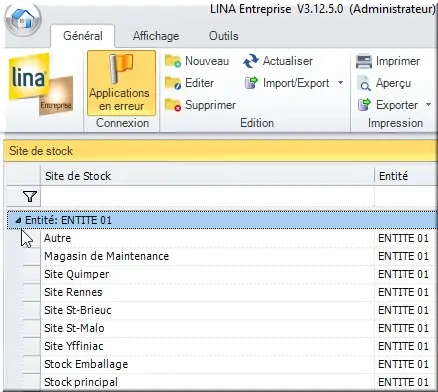Image resolution: width=438 pixels, height=392 pixels.
Task: Click the Supprimer button label
Action: (x=210, y=105)
